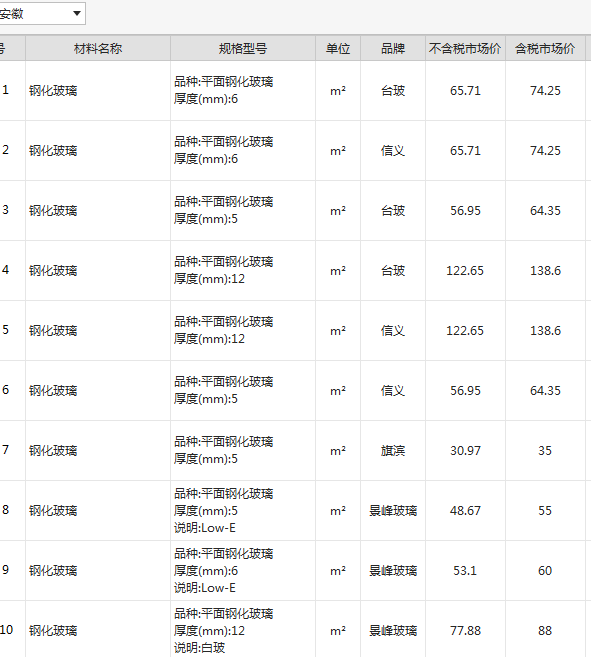Click 台玻 brand in row 3

[393, 210]
